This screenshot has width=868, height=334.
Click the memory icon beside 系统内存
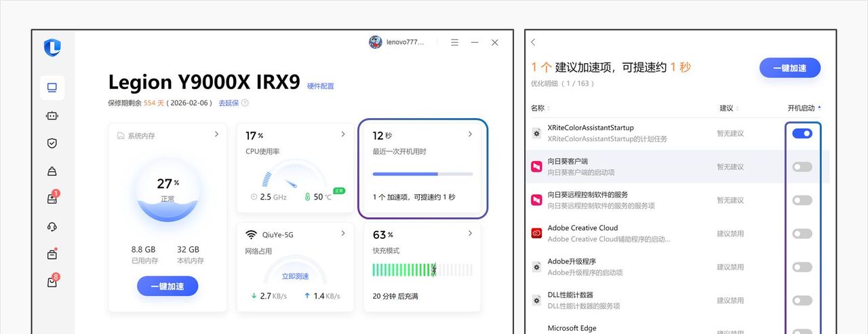(x=121, y=136)
